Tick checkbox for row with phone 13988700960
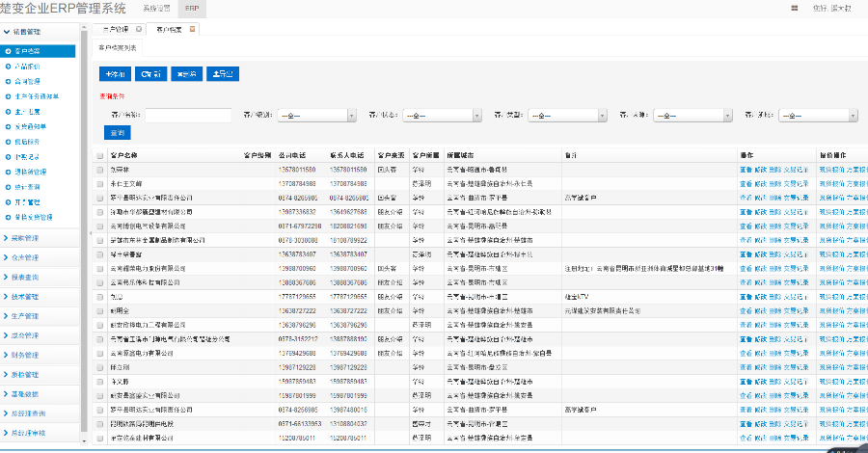Image resolution: width=868 pixels, height=453 pixels. 99,269
